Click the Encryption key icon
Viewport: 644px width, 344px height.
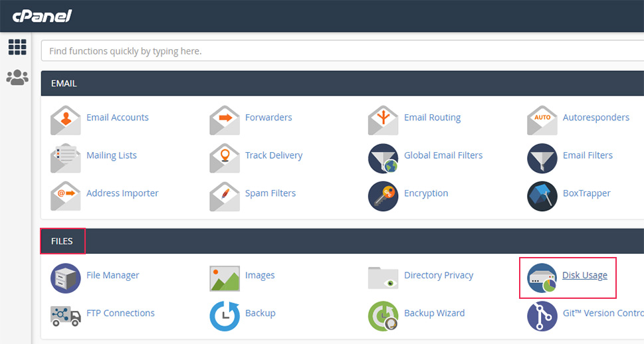(x=383, y=196)
